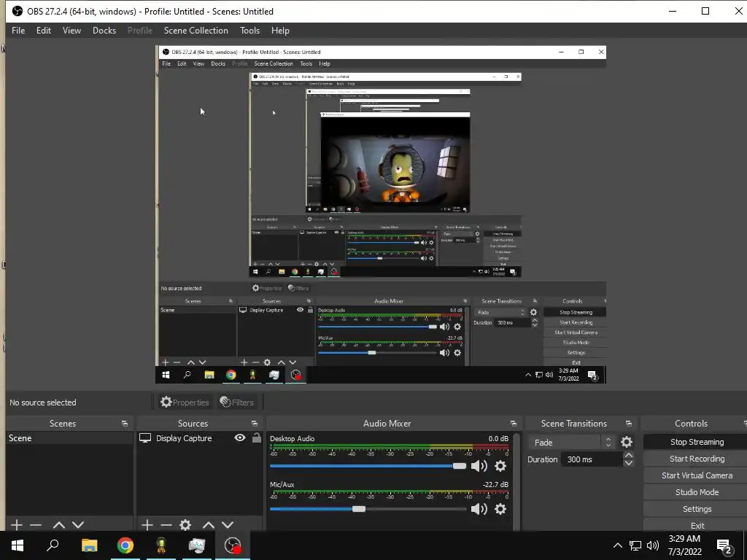Screen dimensions: 747x560
Task: Select Scene in Scenes list
Action: click(69, 438)
